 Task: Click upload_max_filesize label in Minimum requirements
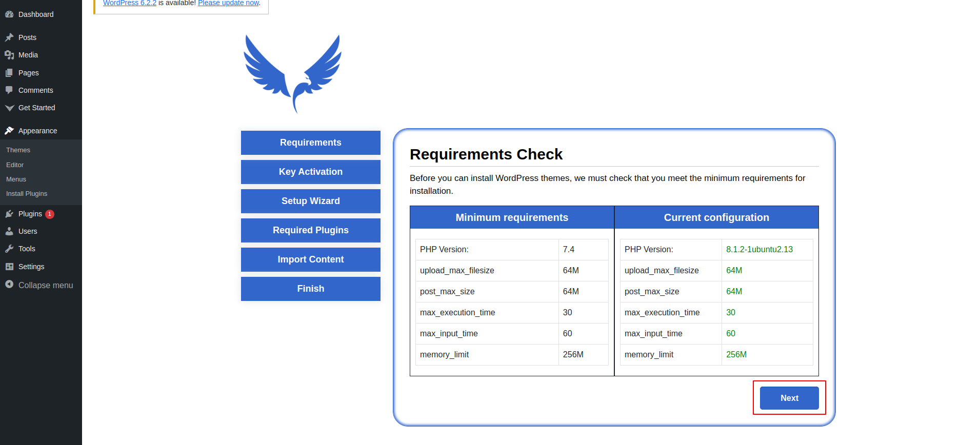coord(457,271)
